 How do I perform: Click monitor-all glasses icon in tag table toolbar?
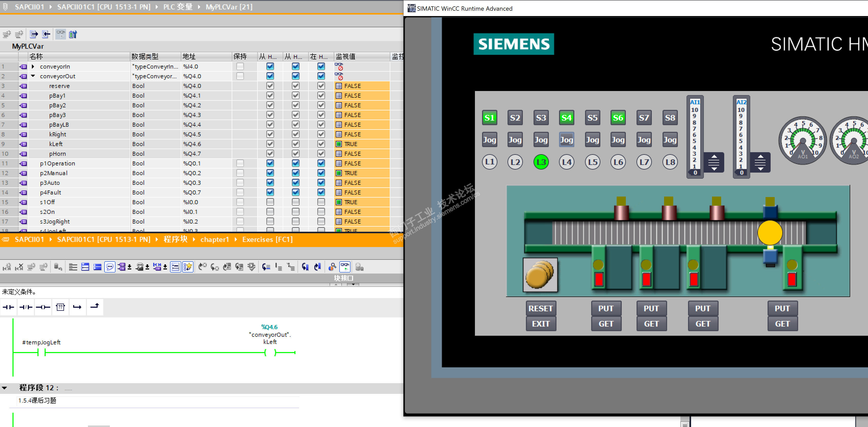coord(61,34)
